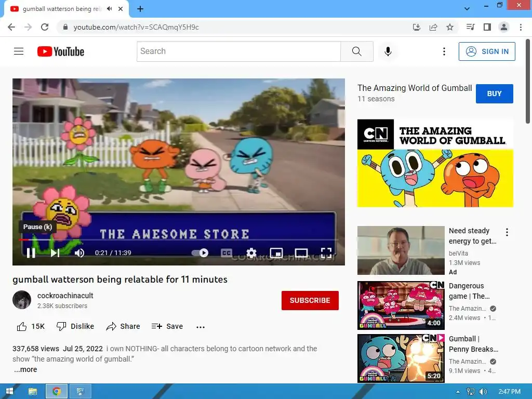Open The Amazing World of Gumball banner
This screenshot has height=399, width=532.
(435, 163)
